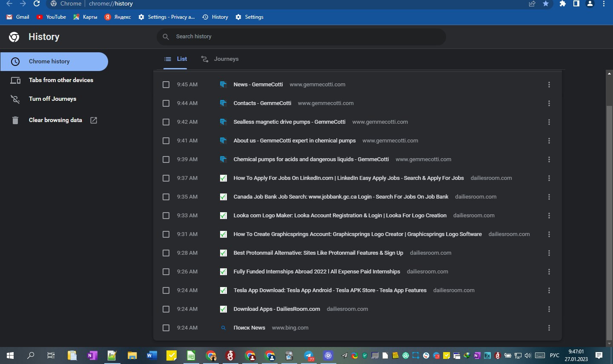This screenshot has height=364, width=613.
Task: Tick the About us - GemmeCotti checkbox
Action: click(166, 141)
